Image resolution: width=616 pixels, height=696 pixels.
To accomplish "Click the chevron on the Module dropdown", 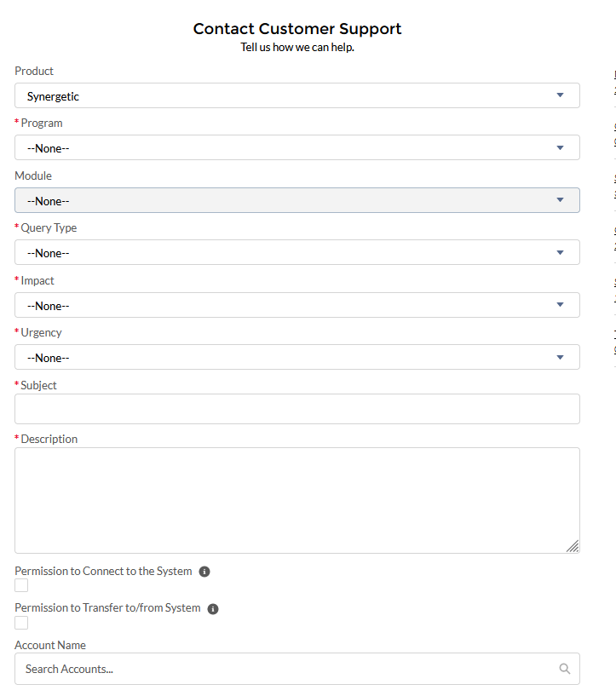I will 561,200.
